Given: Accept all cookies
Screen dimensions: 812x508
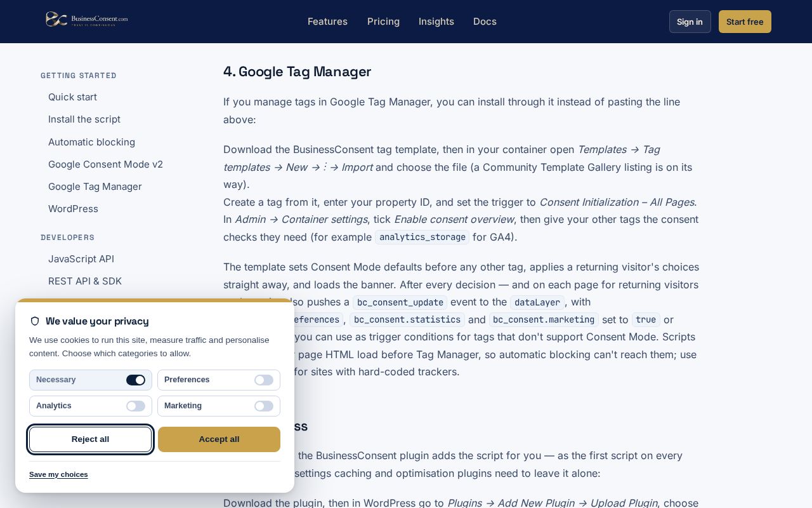Looking at the screenshot, I should [219, 439].
